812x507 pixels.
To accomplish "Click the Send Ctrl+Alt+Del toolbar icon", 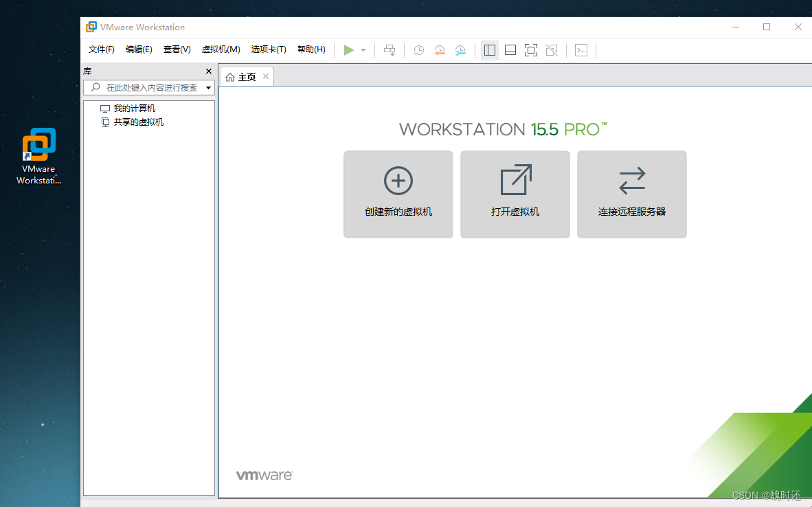I will (390, 50).
